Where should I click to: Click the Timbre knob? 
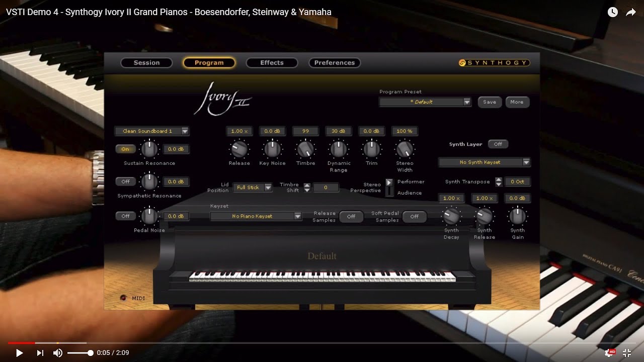(305, 149)
